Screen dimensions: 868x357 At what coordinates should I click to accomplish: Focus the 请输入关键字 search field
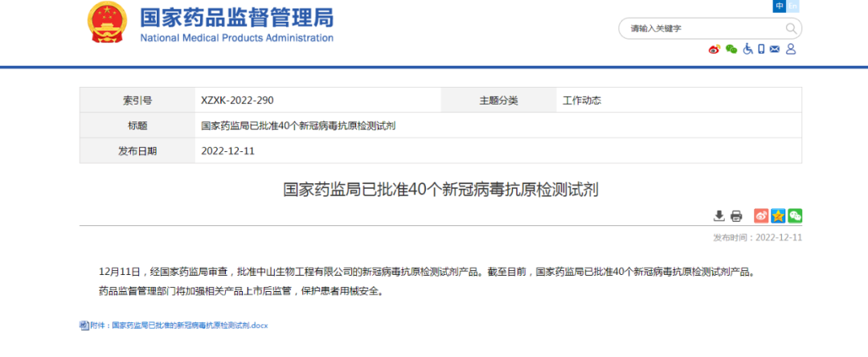710,28
